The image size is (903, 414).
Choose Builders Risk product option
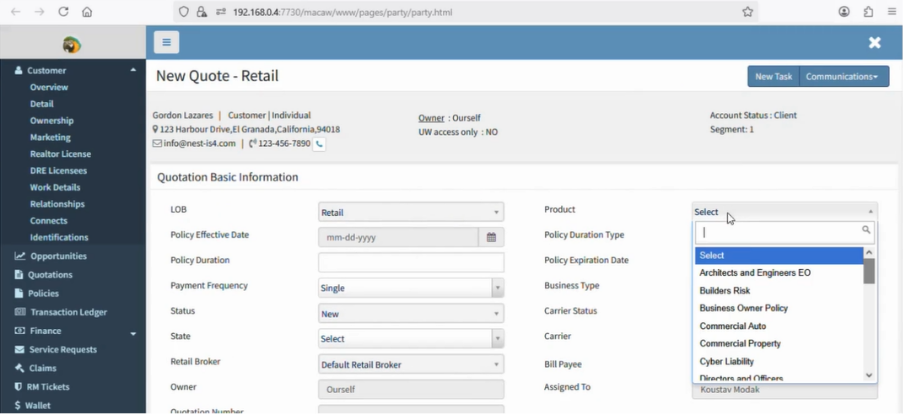tap(725, 291)
